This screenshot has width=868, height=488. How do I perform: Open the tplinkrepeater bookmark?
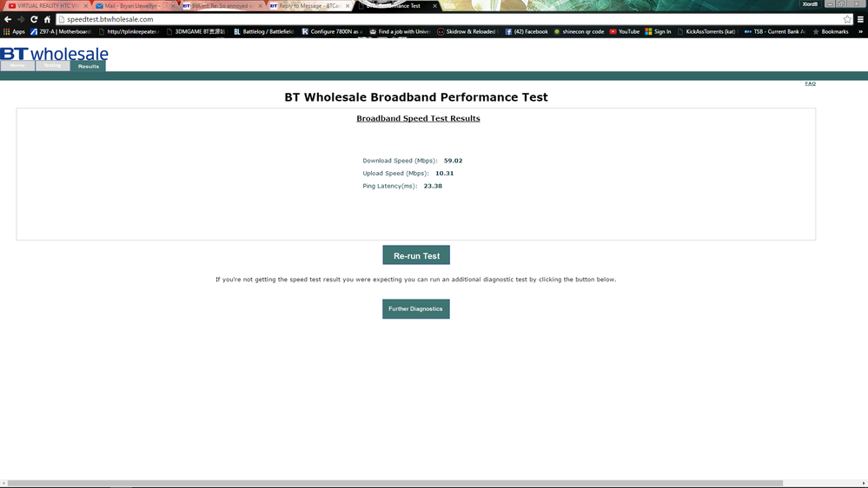[x=129, y=31]
